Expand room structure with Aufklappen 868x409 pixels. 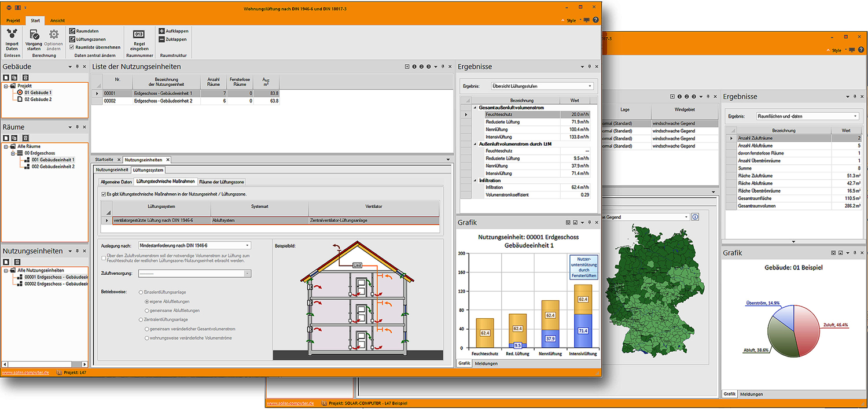[x=172, y=31]
